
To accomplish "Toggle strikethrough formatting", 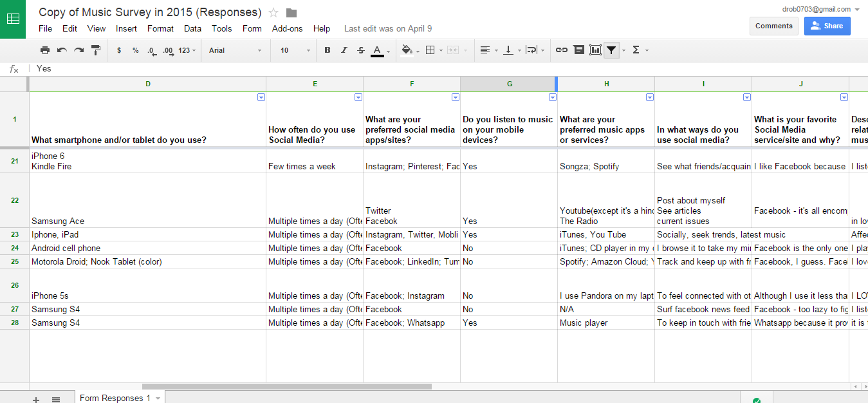I will pyautogui.click(x=360, y=50).
